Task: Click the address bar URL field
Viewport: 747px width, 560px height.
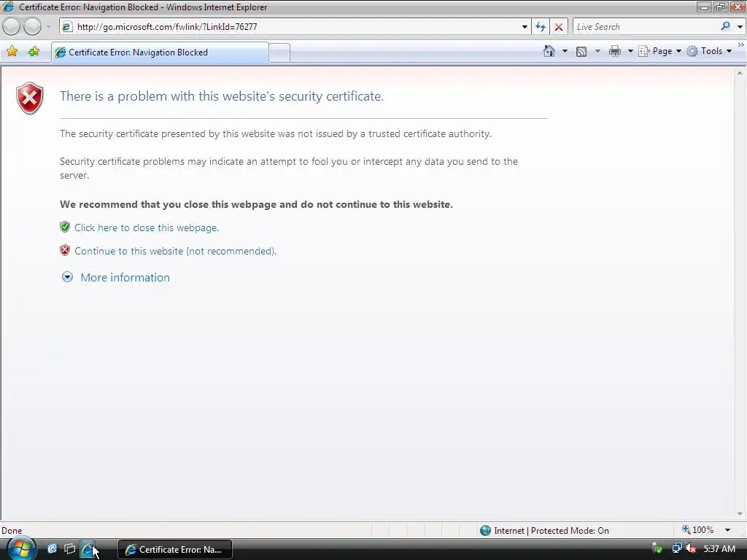Action: tap(290, 27)
